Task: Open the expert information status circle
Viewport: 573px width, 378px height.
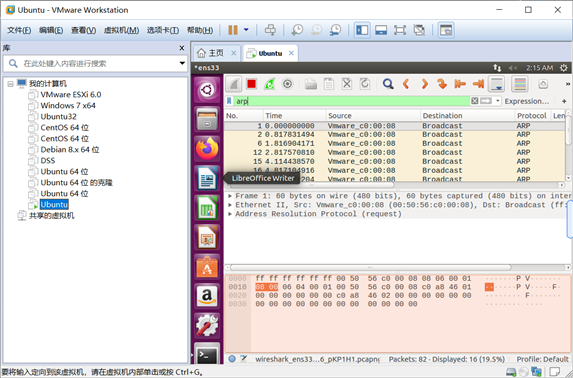Action: tap(232, 359)
